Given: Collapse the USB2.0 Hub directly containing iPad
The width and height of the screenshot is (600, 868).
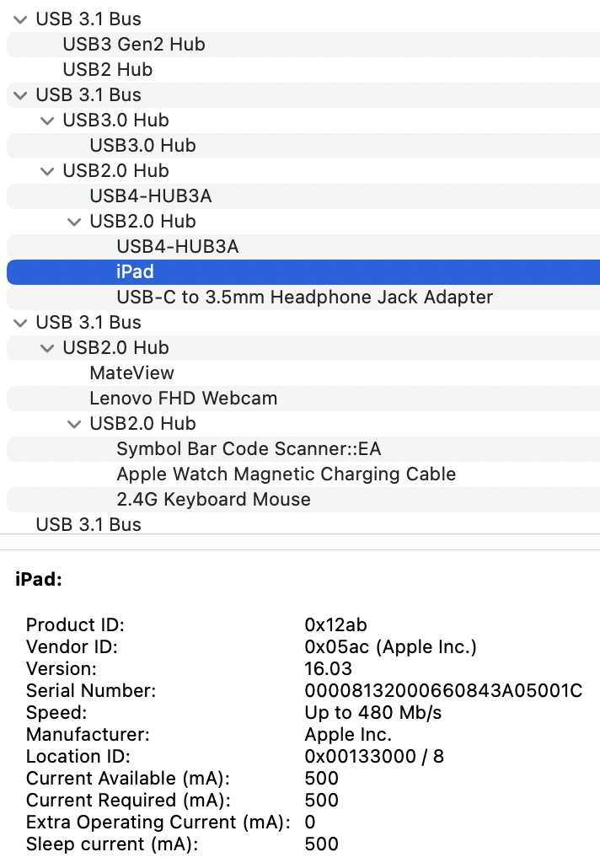Looking at the screenshot, I should (x=75, y=222).
